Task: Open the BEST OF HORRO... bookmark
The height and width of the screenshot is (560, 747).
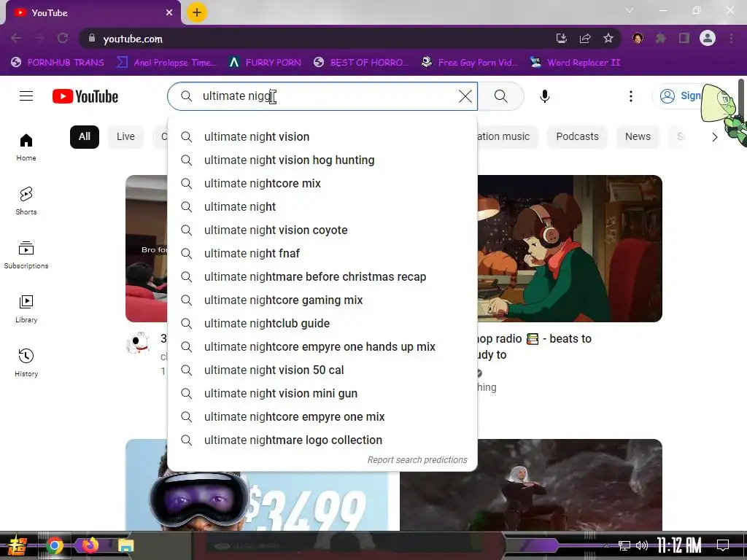Action: [x=361, y=63]
